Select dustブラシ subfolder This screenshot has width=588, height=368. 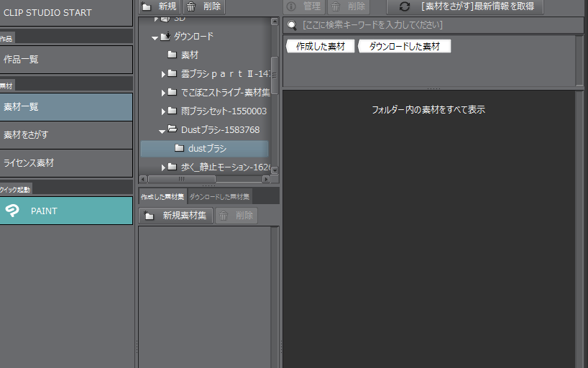point(204,149)
